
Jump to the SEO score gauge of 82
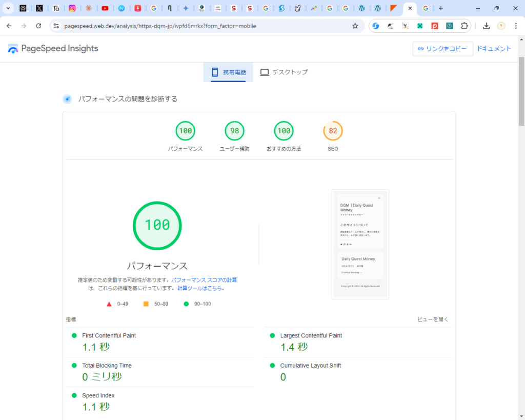pos(333,131)
